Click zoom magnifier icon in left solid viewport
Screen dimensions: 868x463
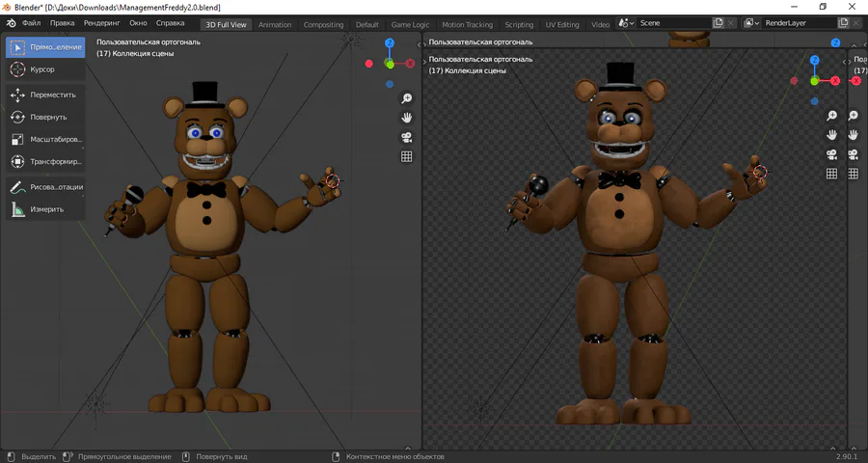pos(406,98)
